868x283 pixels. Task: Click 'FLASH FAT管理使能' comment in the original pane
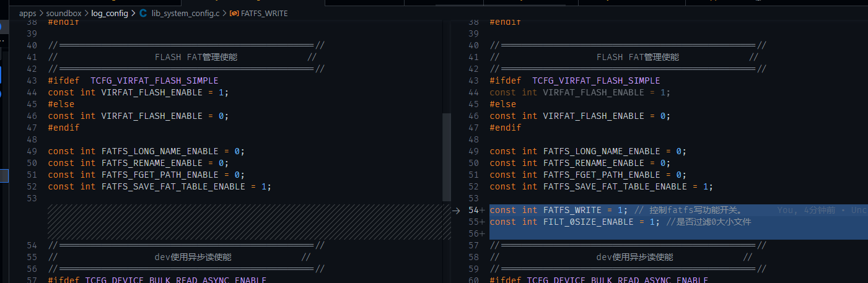pos(196,57)
